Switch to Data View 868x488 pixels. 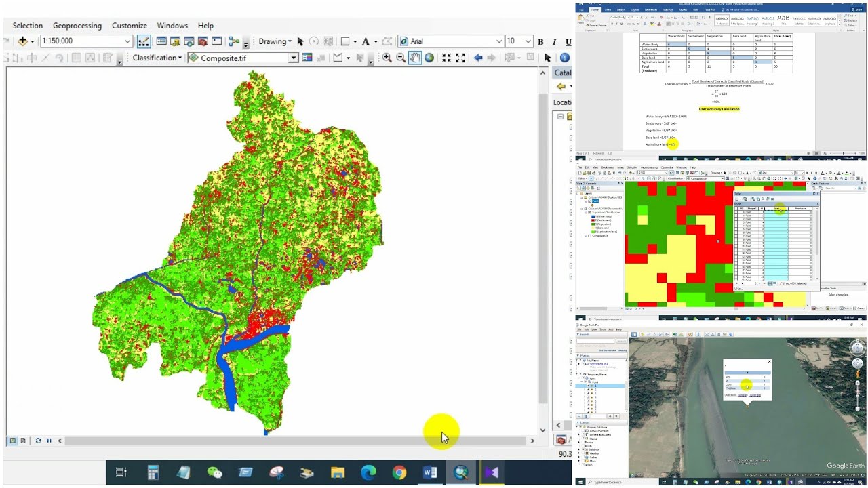coord(12,441)
